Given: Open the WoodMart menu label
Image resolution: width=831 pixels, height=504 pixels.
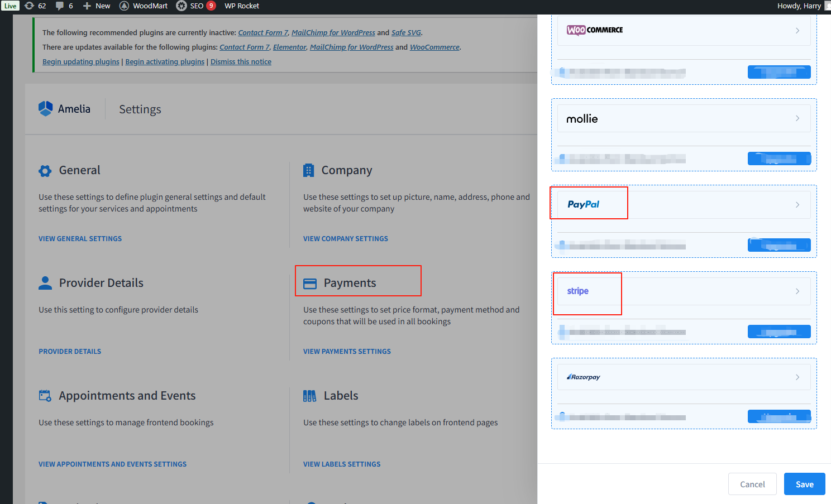Looking at the screenshot, I should pos(150,6).
